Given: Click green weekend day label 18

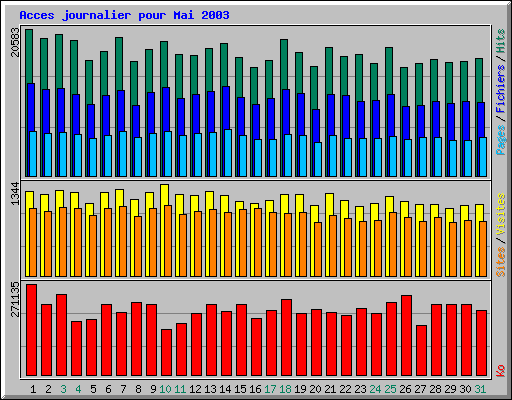Looking at the screenshot, I should tap(285, 389).
